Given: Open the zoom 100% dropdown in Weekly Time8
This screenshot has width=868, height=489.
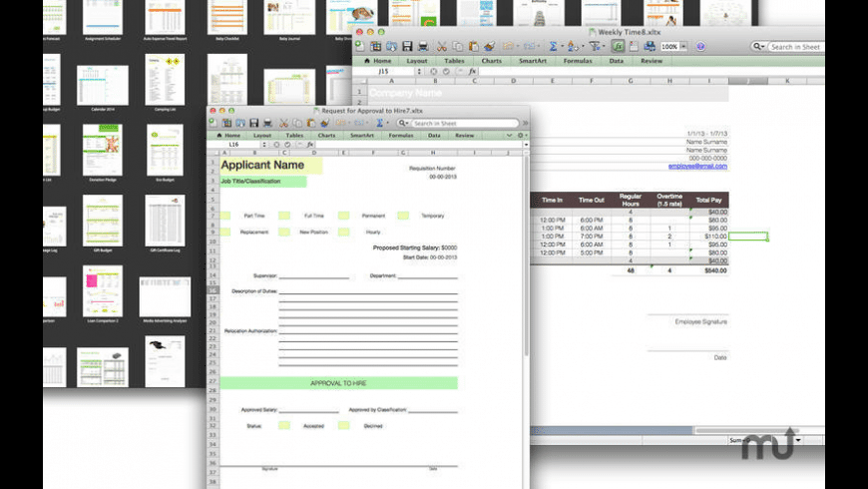Looking at the screenshot, I should point(683,47).
